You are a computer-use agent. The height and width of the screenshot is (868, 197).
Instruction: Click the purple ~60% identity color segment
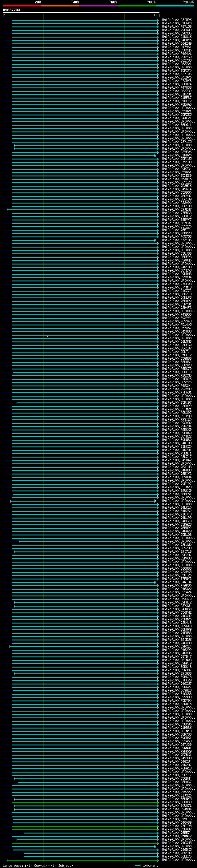tap(99, 6)
